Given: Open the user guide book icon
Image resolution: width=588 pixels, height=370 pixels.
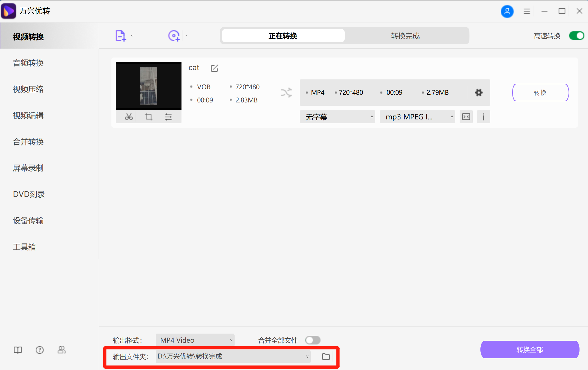Looking at the screenshot, I should (18, 350).
